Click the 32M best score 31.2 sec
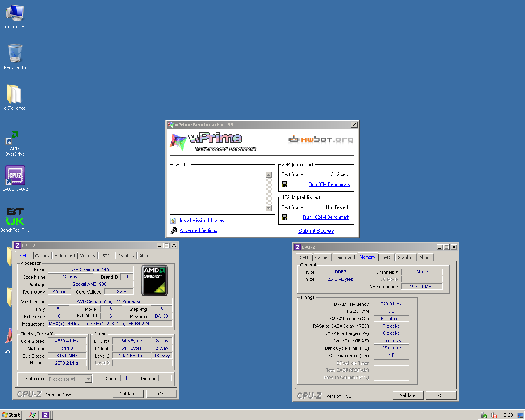The height and width of the screenshot is (420, 525). [339, 174]
